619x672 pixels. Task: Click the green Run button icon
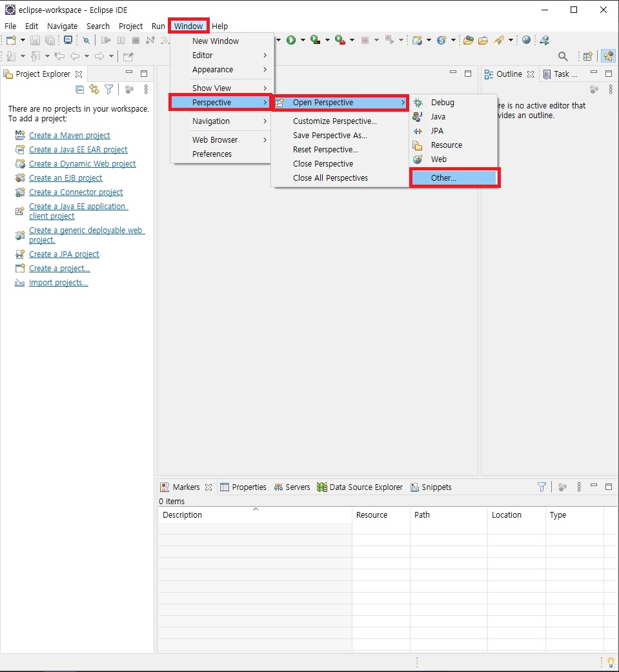tap(291, 40)
